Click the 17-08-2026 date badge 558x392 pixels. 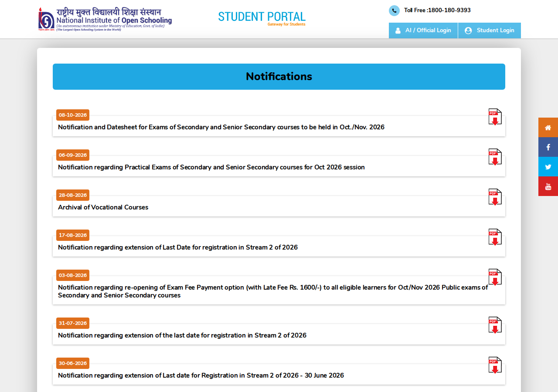[x=73, y=235]
